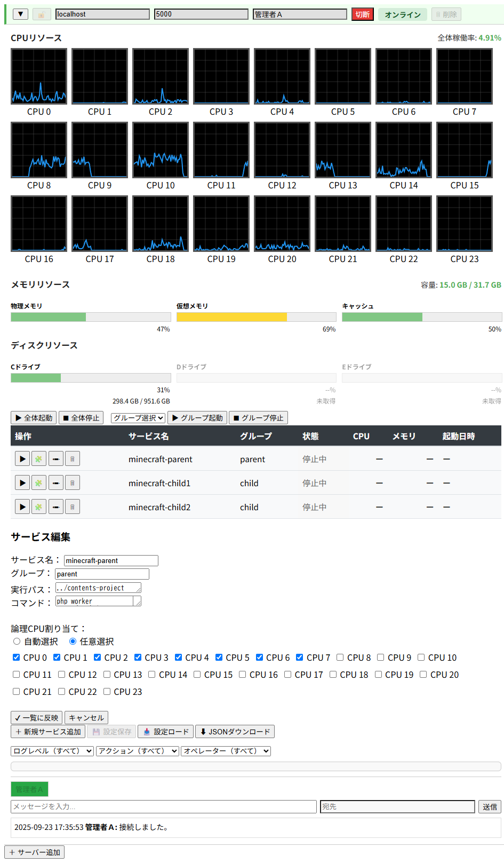The width and height of the screenshot is (504, 863).
Task: Focus the 実行パス text area
Action: pos(98,588)
